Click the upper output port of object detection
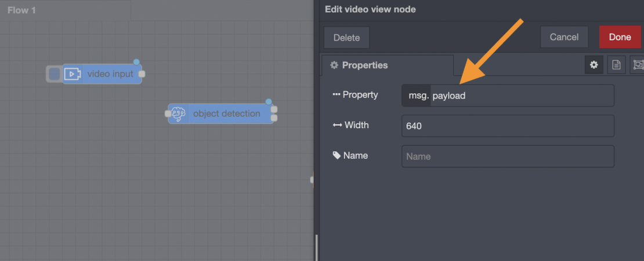Image resolution: width=644 pixels, height=261 pixels. [274, 109]
